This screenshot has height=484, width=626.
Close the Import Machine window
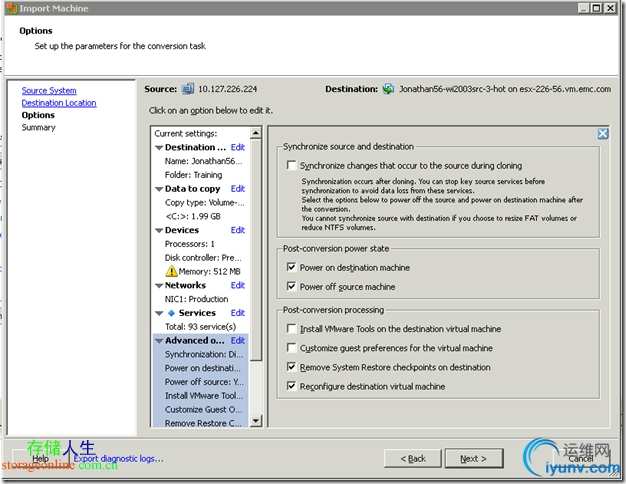pyautogui.click(x=610, y=8)
